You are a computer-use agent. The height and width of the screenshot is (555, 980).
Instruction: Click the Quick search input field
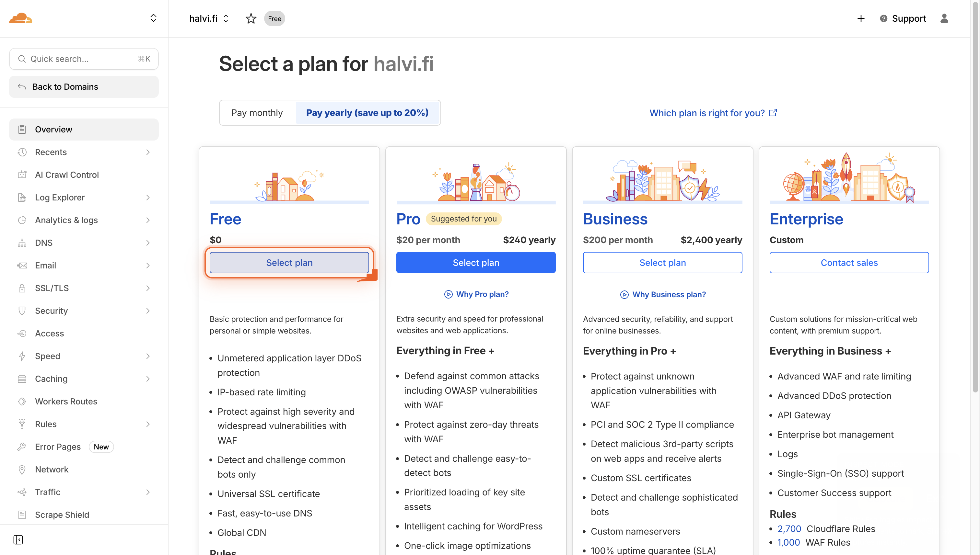[76, 59]
